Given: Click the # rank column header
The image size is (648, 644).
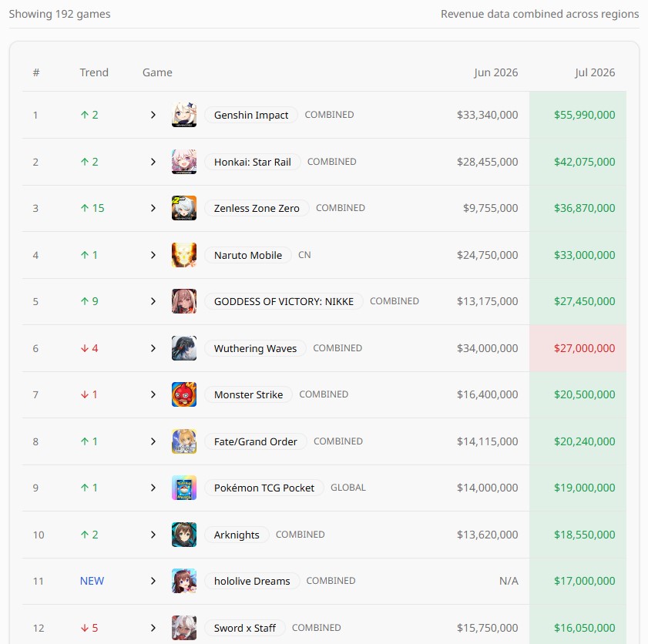Looking at the screenshot, I should click(36, 72).
